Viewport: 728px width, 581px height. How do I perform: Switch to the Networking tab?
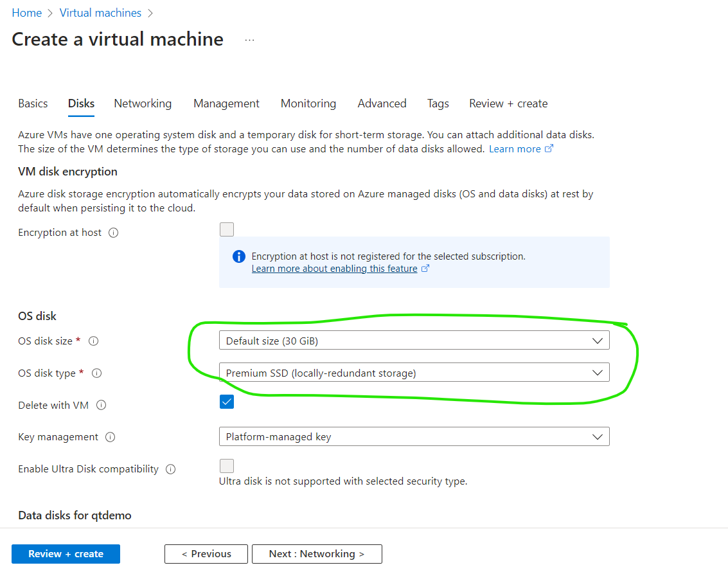(143, 103)
